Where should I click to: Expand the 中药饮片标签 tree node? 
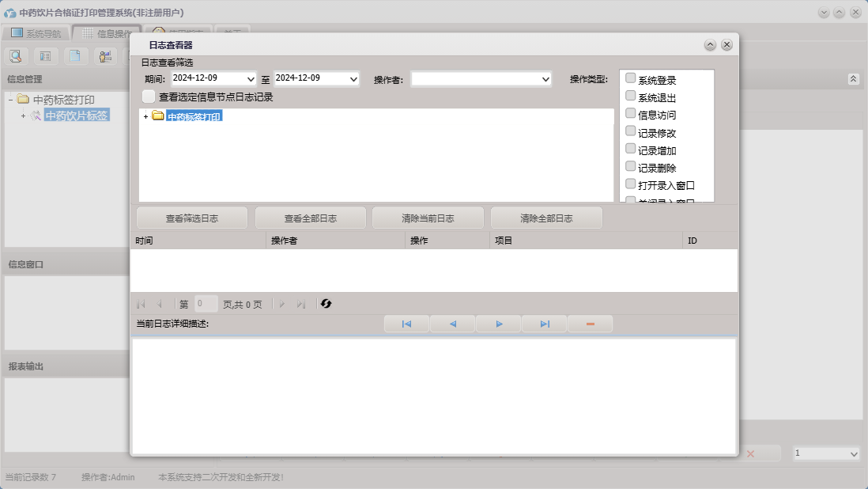(x=23, y=116)
